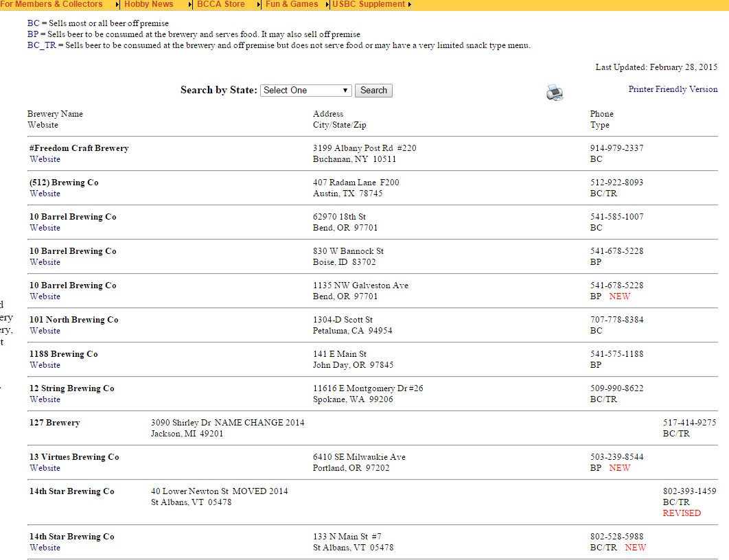Click phone number 503-239-8544
This screenshot has width=729, height=560.
pyautogui.click(x=617, y=457)
